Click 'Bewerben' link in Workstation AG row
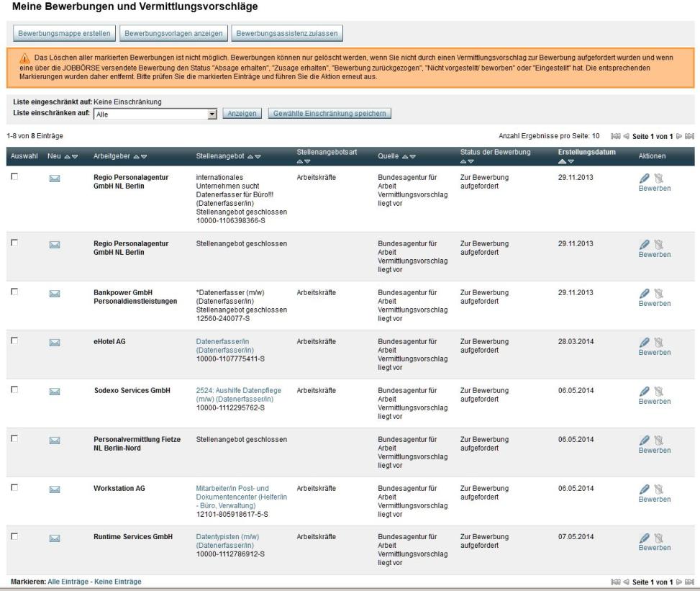Image resolution: width=700 pixels, height=591 pixels. [x=654, y=499]
